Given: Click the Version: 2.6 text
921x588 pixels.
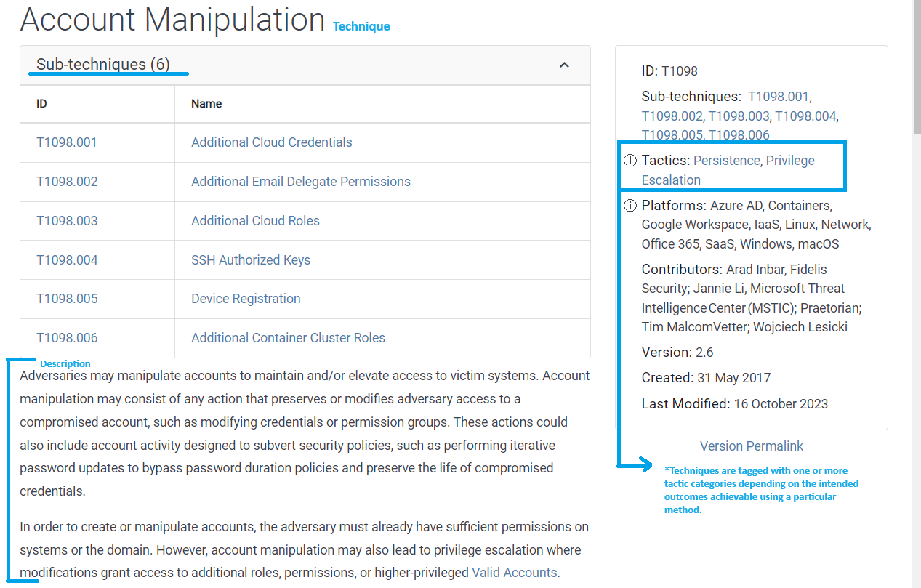Looking at the screenshot, I should pyautogui.click(x=677, y=353).
